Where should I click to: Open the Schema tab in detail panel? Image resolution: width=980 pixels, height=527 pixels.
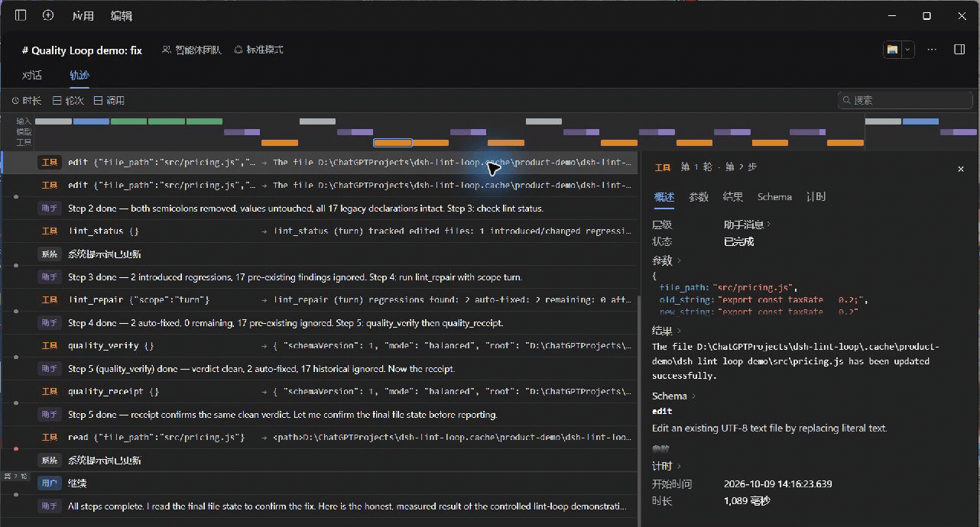pos(774,197)
